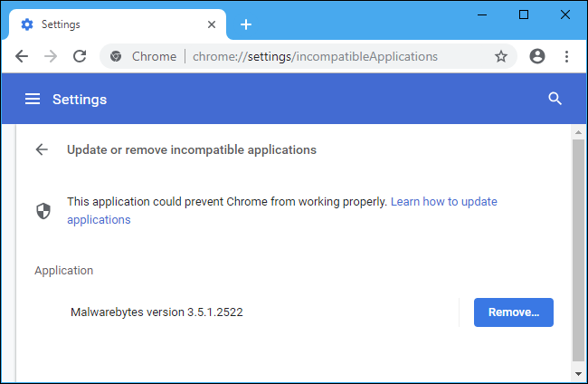Maximize the Chrome window
This screenshot has width=588, height=384.
click(x=524, y=14)
